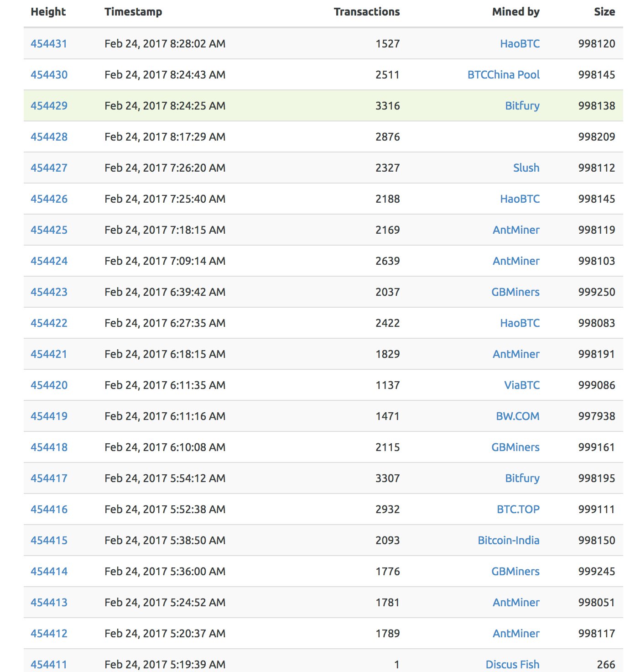The width and height of the screenshot is (635, 672).
Task: Open block height 454413
Action: (49, 603)
